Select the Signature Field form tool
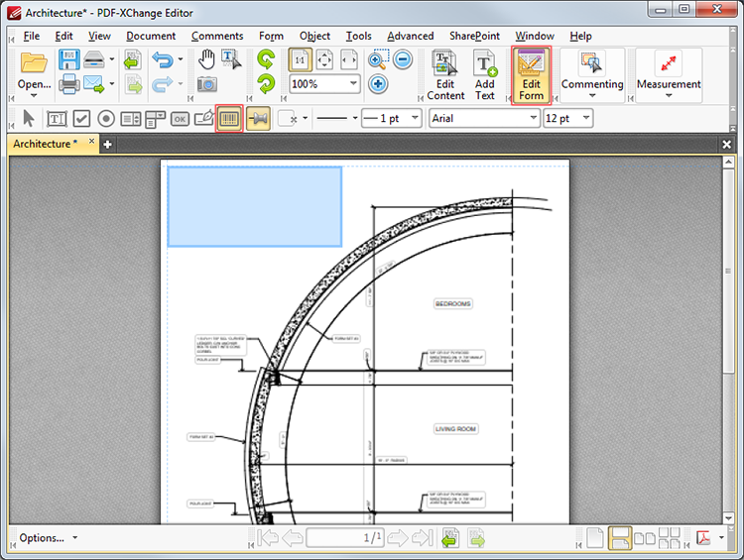This screenshot has height=560, width=744. click(204, 119)
